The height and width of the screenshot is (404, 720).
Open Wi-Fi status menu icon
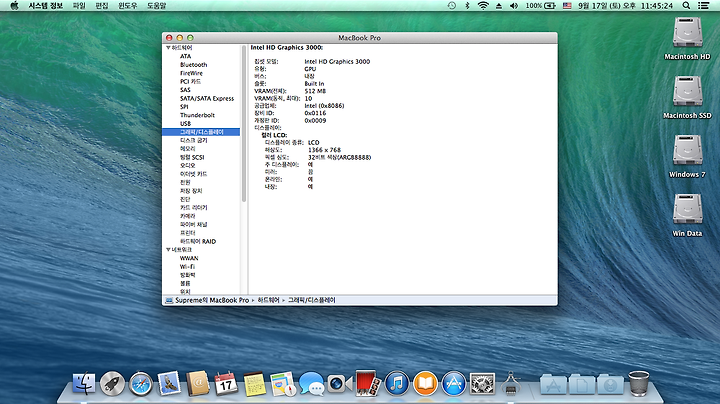tap(483, 6)
